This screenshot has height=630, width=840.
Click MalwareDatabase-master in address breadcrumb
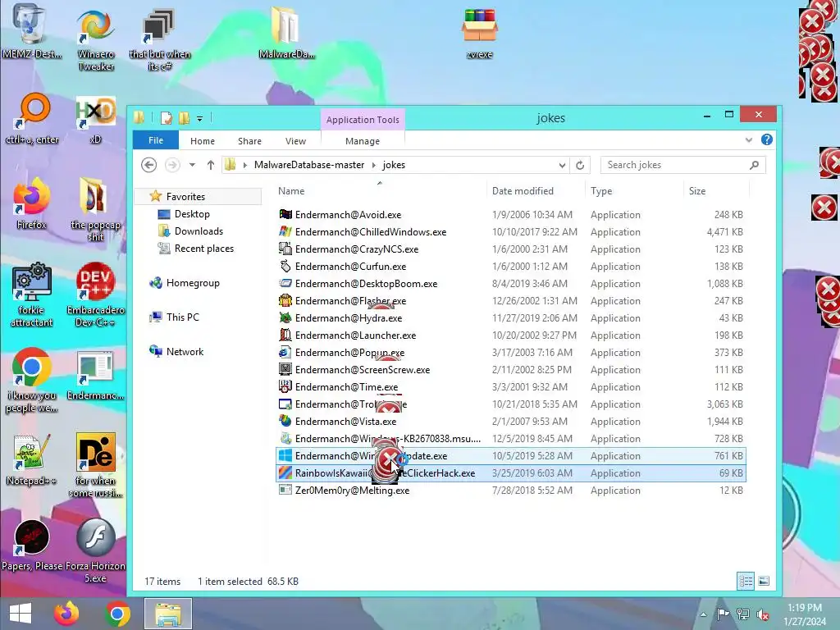point(309,165)
